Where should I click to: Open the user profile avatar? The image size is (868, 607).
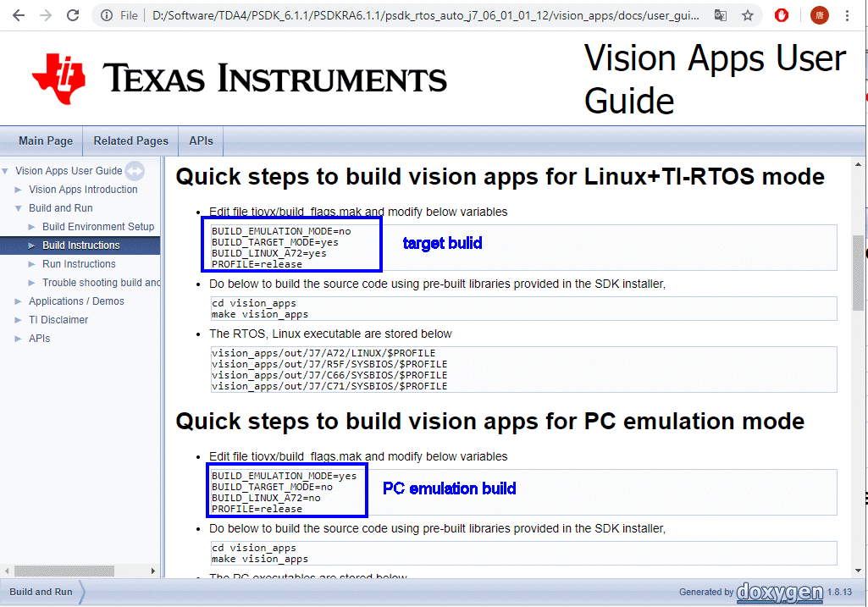[x=819, y=15]
